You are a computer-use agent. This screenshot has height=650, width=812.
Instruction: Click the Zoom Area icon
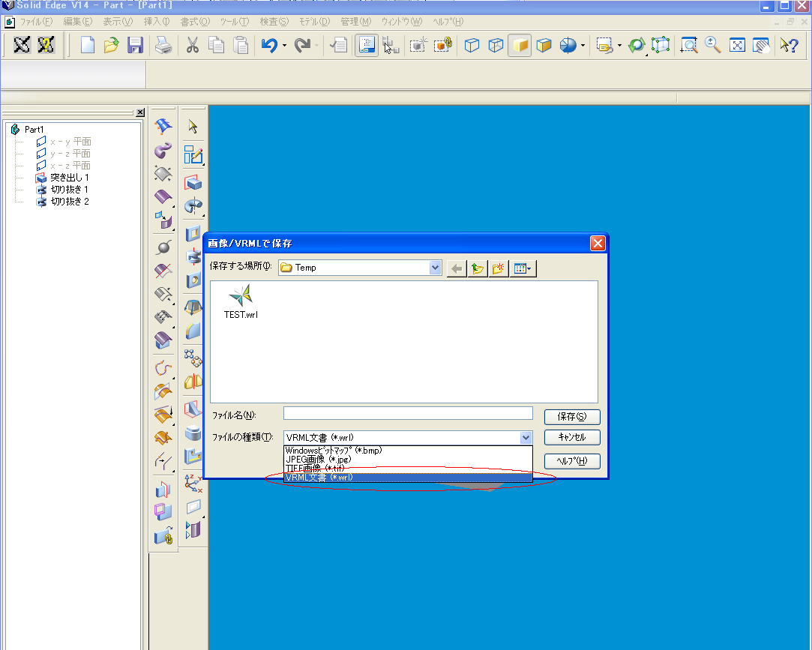[x=689, y=45]
